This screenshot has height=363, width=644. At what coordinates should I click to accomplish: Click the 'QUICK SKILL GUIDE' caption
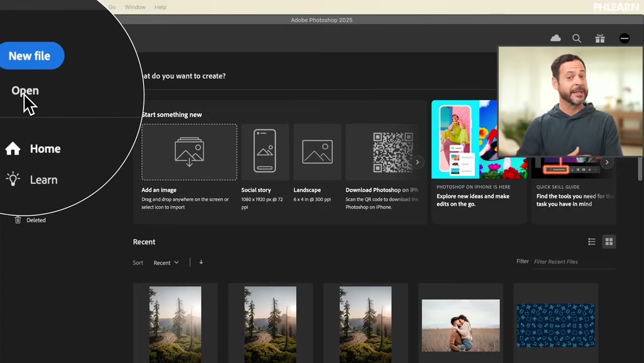coord(558,187)
